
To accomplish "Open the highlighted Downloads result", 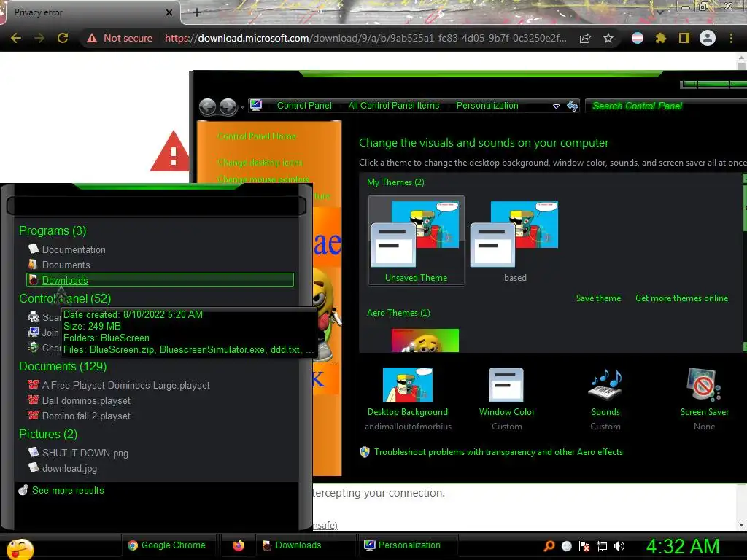I will point(160,280).
